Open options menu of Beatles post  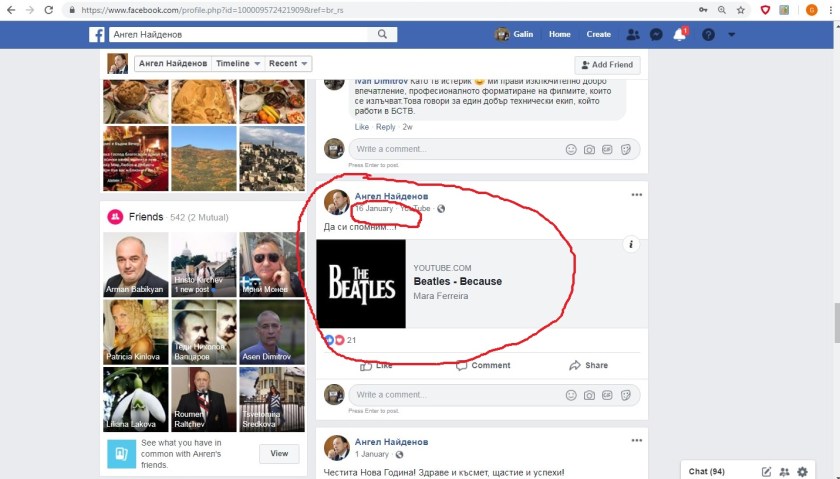point(636,195)
